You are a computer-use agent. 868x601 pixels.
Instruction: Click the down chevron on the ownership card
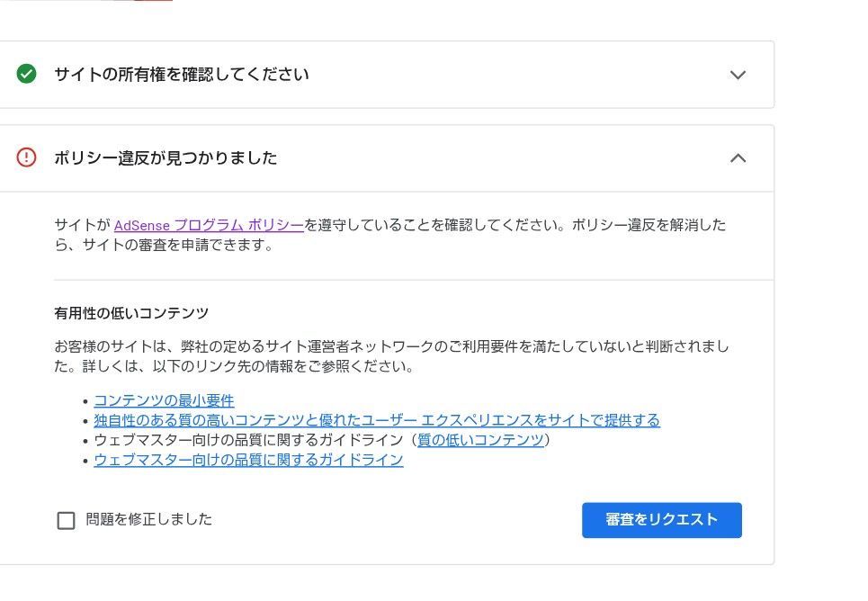tap(738, 75)
